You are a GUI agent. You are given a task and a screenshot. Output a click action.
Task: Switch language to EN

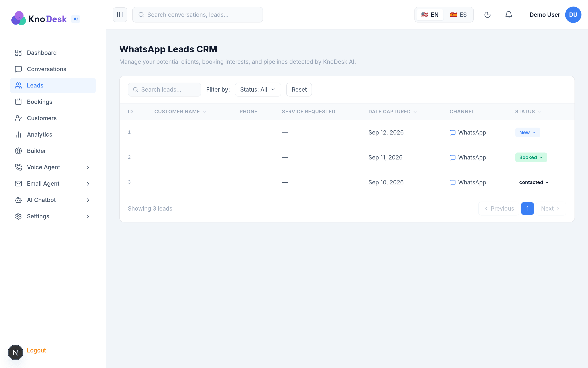pyautogui.click(x=430, y=15)
